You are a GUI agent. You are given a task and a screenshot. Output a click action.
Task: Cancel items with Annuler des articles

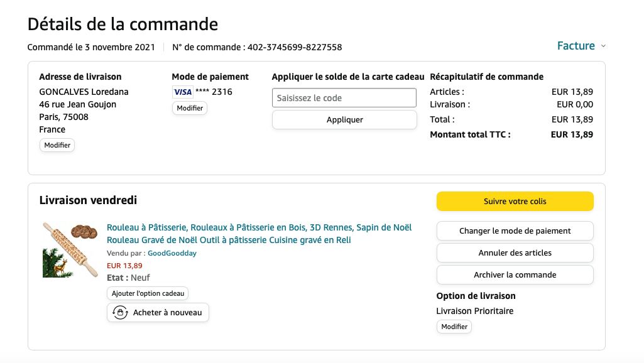(x=515, y=252)
